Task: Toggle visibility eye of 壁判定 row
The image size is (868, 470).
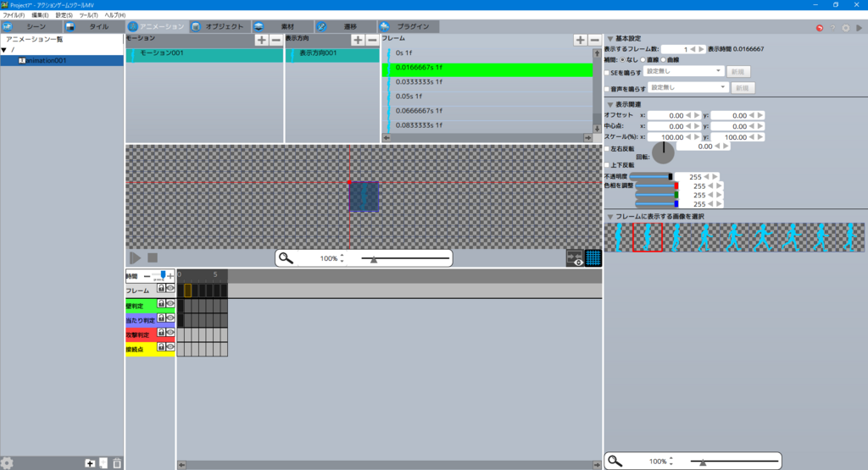Action: pos(170,303)
